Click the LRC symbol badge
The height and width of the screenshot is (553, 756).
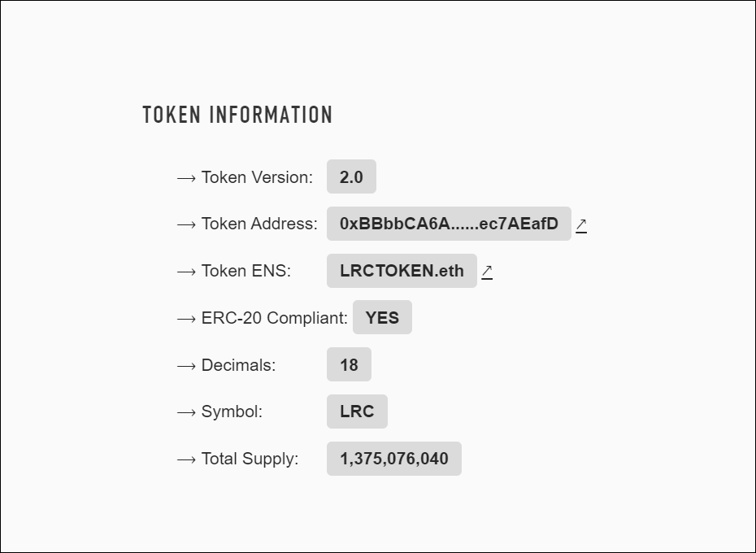click(x=357, y=411)
